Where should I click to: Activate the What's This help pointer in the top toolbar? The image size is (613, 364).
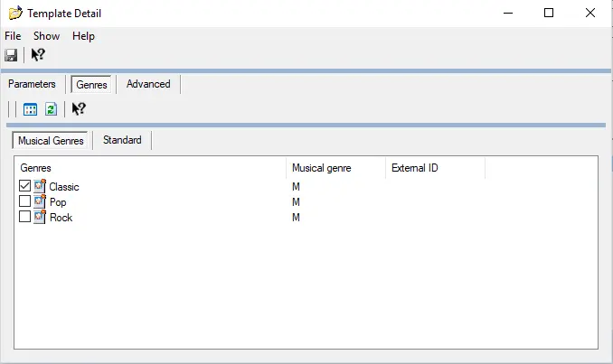[x=38, y=55]
